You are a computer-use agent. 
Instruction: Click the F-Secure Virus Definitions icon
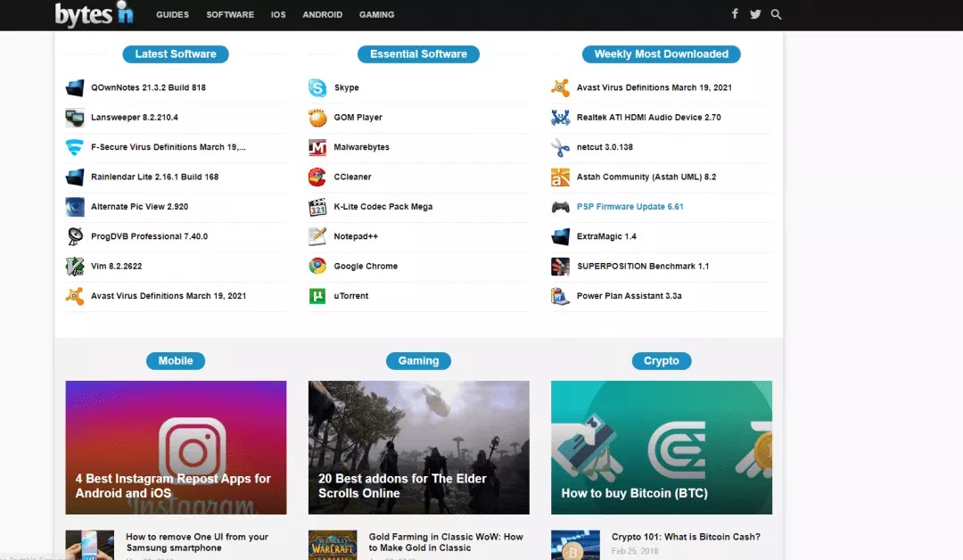(75, 147)
